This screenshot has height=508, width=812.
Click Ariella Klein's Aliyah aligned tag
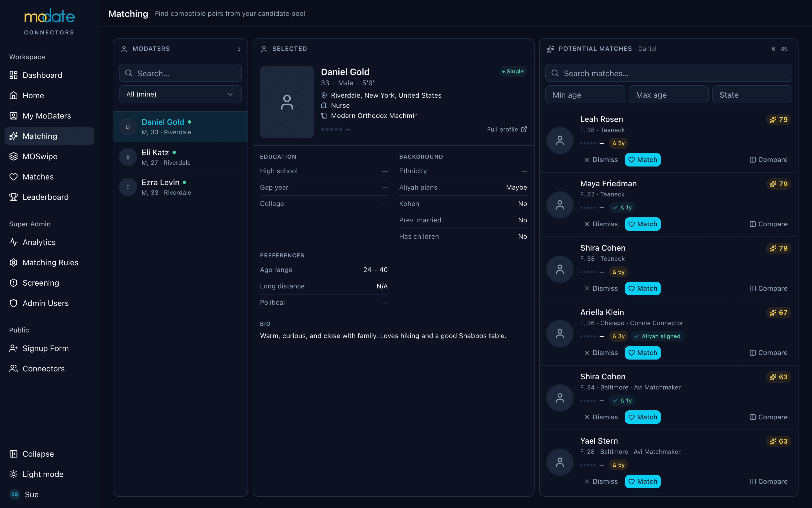click(657, 336)
